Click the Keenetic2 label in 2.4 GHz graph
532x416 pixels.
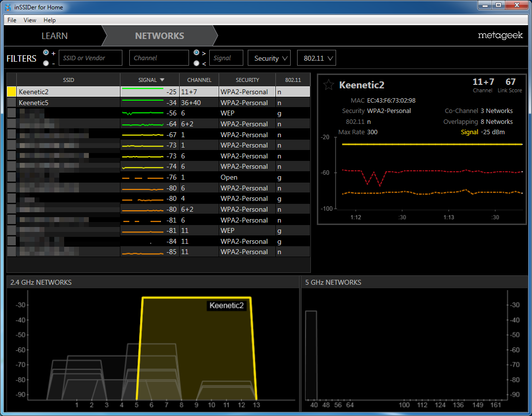[x=227, y=305]
